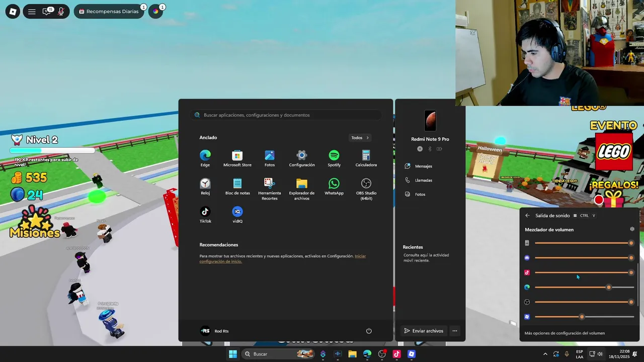This screenshot has width=644, height=362.
Task: Toggle Roblox microphone mute icon
Action: click(x=61, y=11)
